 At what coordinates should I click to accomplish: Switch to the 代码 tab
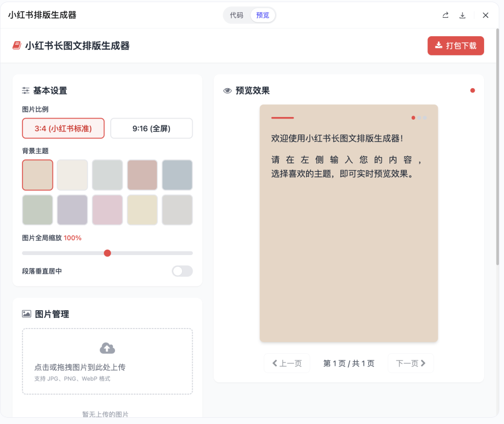point(236,15)
